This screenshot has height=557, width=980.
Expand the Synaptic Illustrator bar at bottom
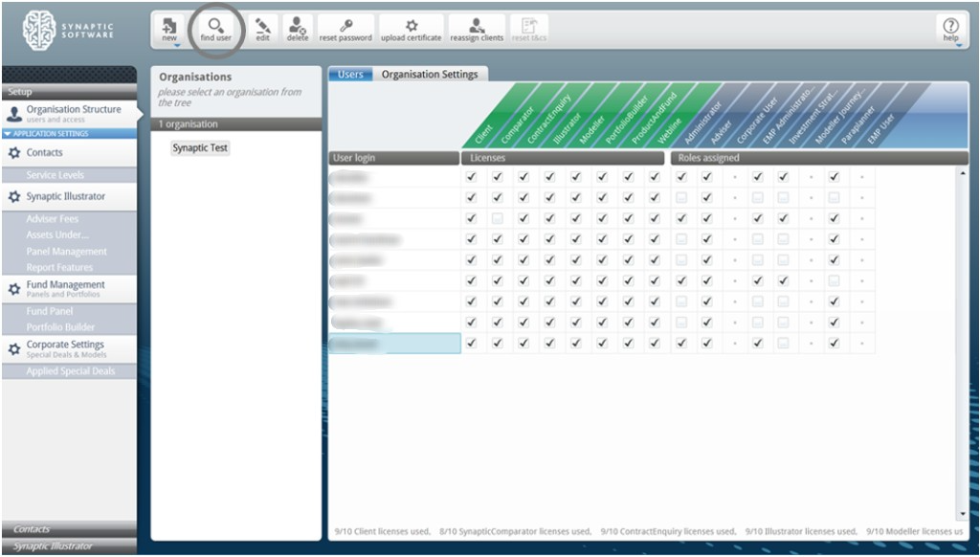69,546
